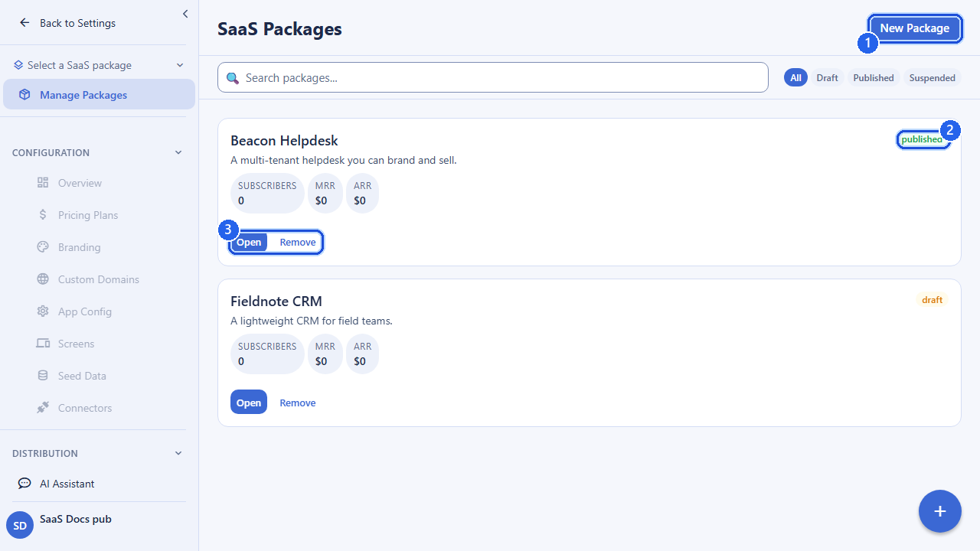The width and height of the screenshot is (980, 551).
Task: Open the Select a SaaS package dropdown
Action: coord(99,65)
